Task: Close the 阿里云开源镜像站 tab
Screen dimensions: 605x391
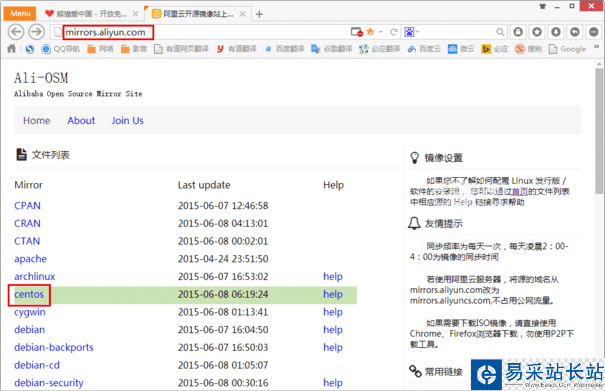Action: pyautogui.click(x=242, y=14)
